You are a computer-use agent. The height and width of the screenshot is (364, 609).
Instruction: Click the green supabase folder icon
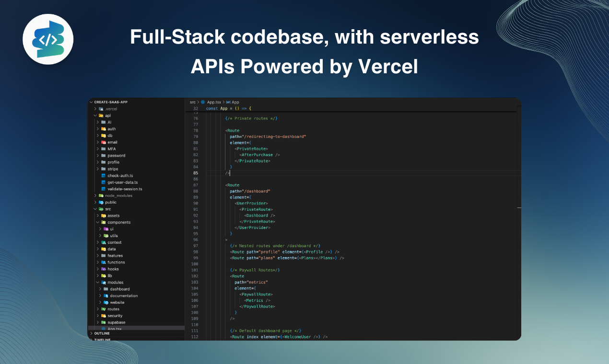click(104, 322)
